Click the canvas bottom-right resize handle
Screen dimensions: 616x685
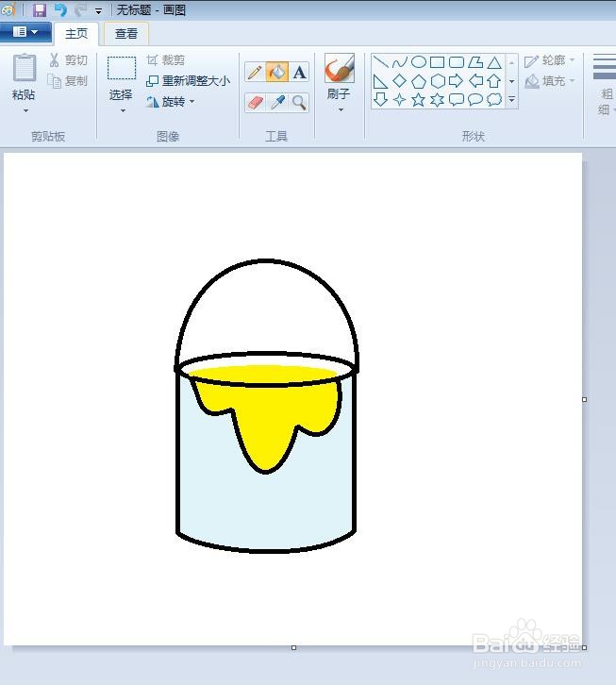[x=585, y=647]
